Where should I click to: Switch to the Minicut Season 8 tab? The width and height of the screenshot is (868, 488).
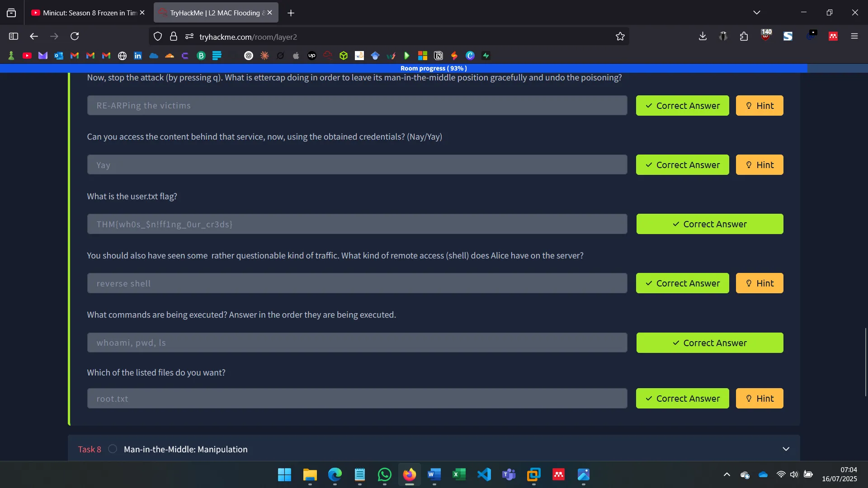tap(86, 12)
